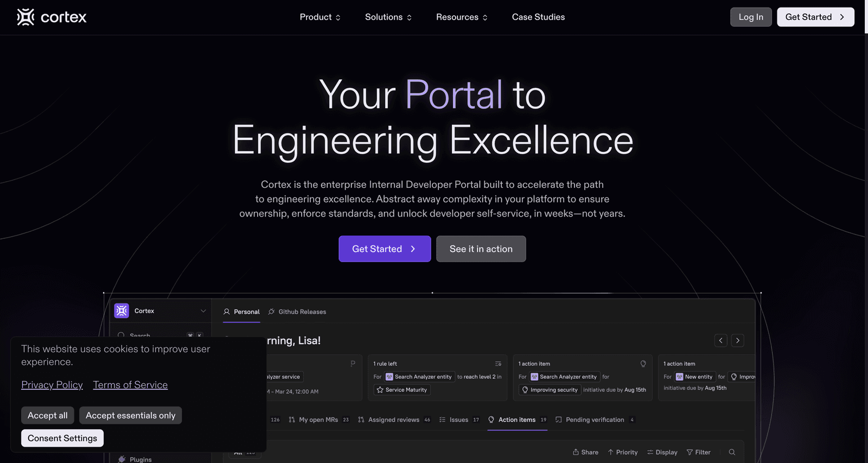Click the first Search Analyzer entity tag

click(418, 377)
